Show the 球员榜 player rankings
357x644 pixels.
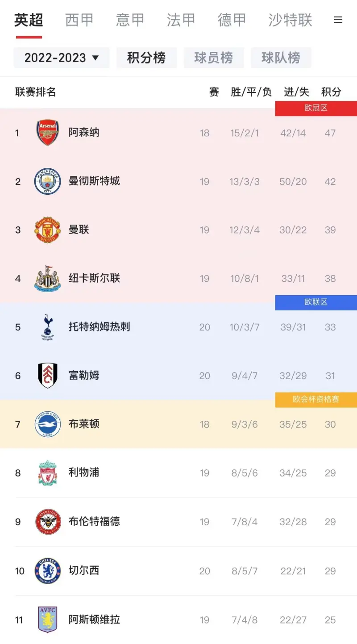pos(214,58)
